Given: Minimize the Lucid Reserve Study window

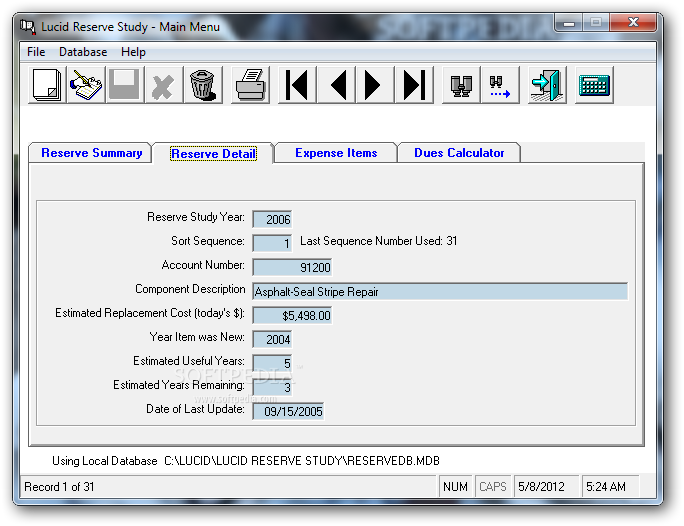Looking at the screenshot, I should pyautogui.click(x=569, y=22).
